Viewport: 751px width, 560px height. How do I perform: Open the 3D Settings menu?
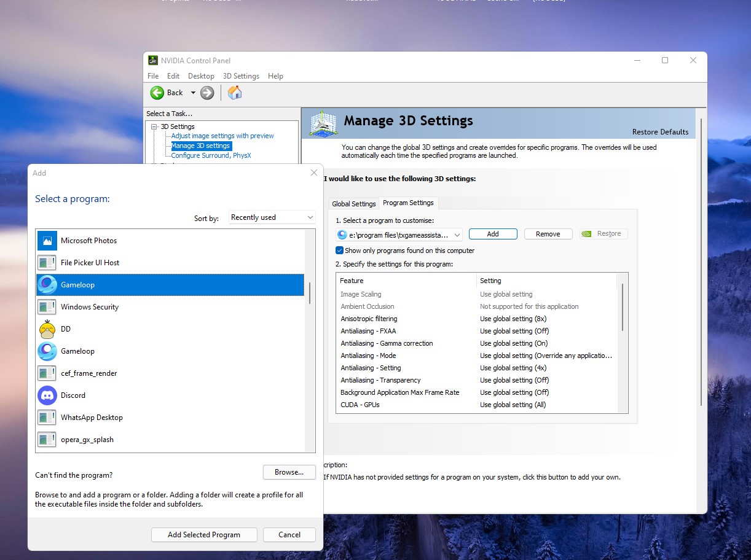[241, 76]
